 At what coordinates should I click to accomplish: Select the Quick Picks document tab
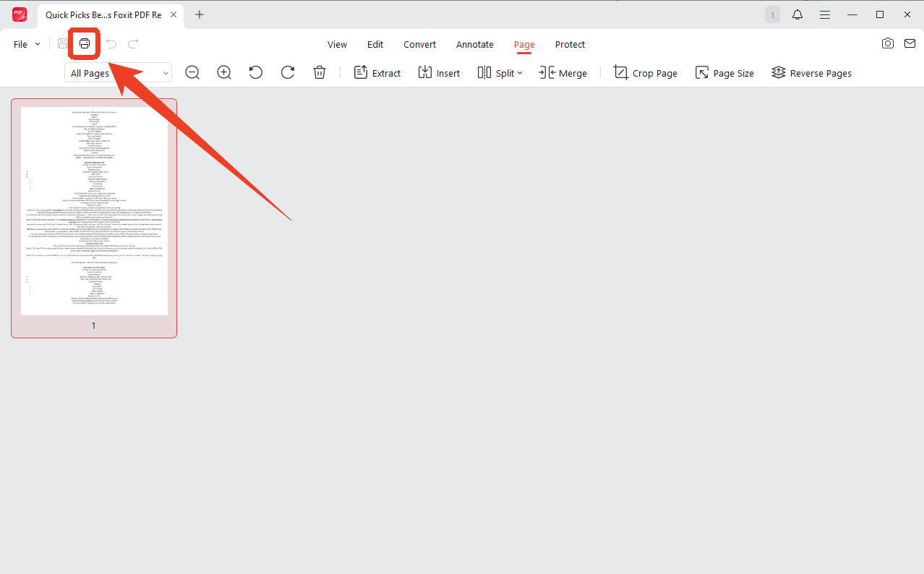click(111, 14)
